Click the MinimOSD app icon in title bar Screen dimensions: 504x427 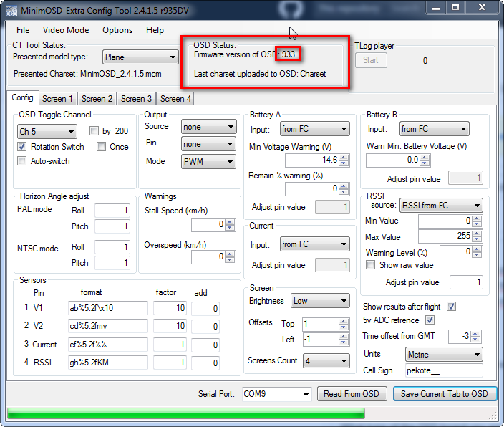(11, 11)
